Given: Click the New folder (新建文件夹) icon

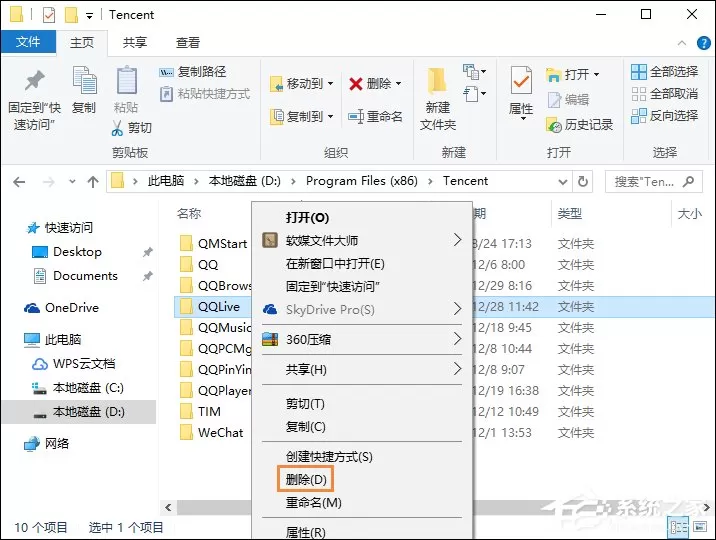Looking at the screenshot, I should (x=437, y=82).
